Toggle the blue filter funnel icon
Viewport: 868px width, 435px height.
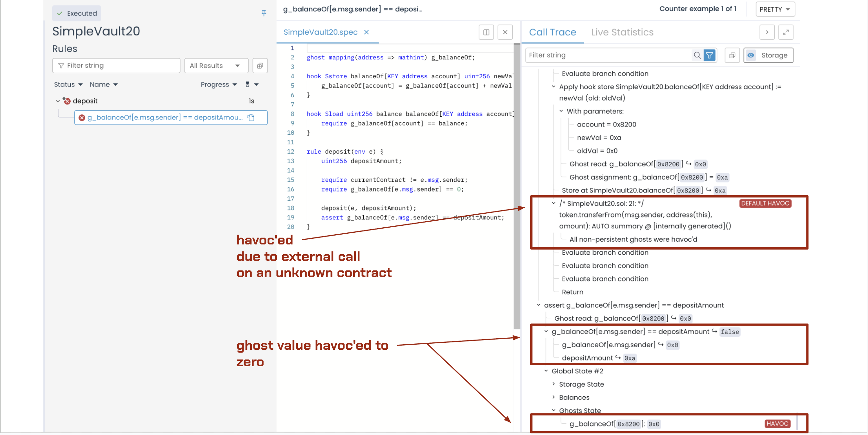tap(709, 55)
